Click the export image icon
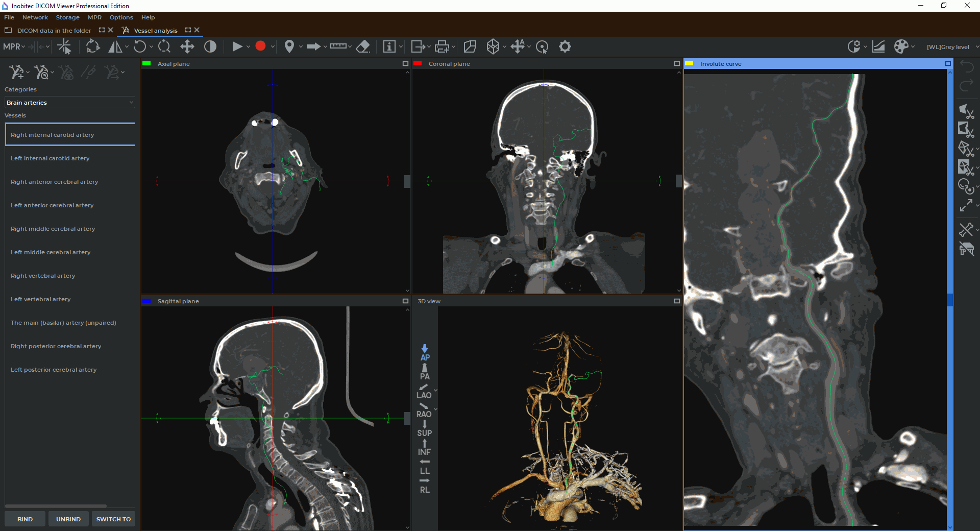This screenshot has height=531, width=980. click(418, 47)
